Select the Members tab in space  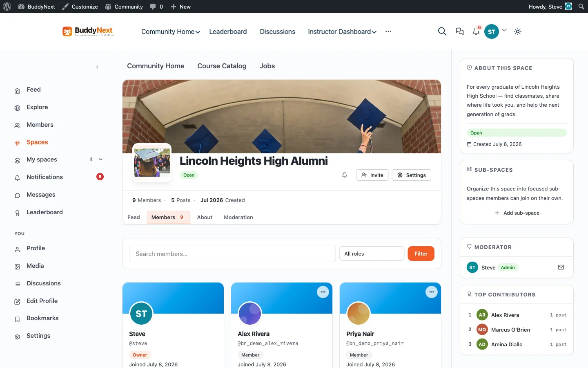tap(168, 218)
